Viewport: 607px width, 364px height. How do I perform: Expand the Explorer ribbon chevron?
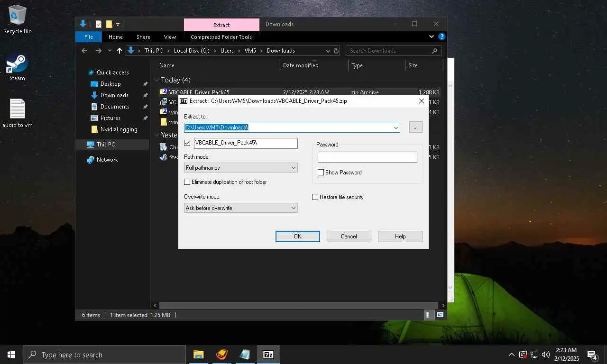[x=432, y=36]
